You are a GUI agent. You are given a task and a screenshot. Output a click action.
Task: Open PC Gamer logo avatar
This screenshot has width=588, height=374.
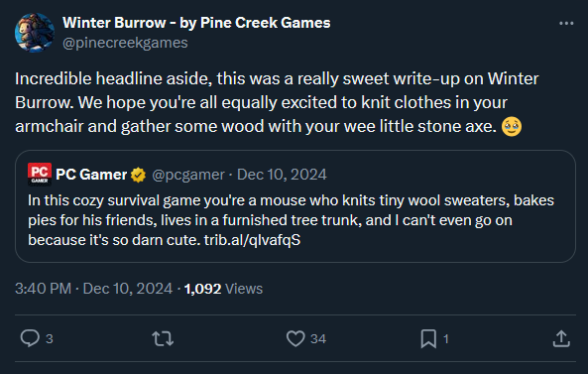(40, 174)
